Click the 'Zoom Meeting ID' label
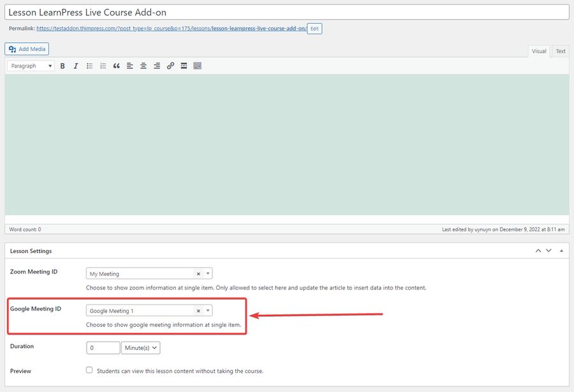 coord(34,272)
